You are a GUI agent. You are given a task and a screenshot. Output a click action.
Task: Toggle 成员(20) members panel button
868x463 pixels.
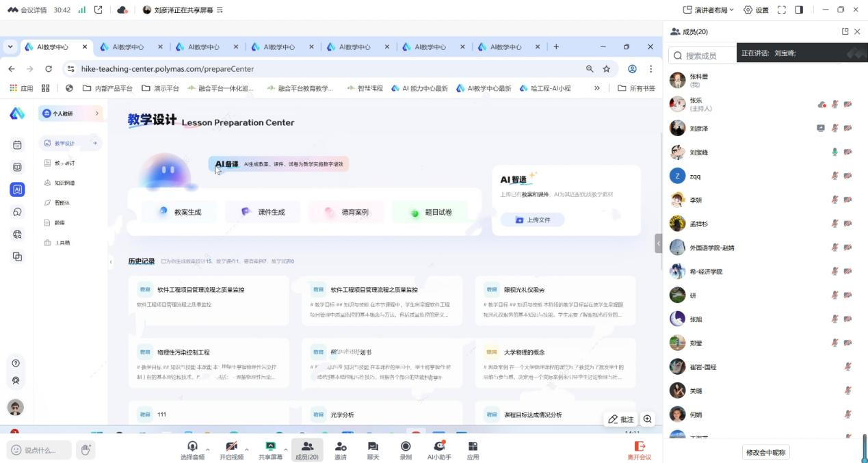[x=306, y=449]
